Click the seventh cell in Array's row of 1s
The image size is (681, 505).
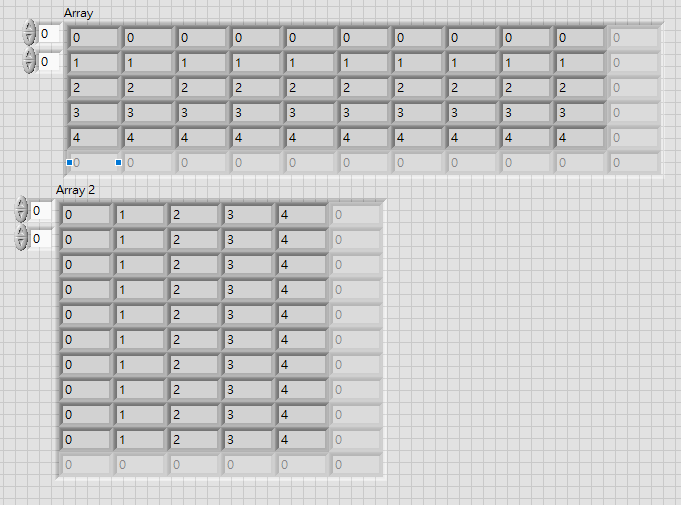click(418, 63)
